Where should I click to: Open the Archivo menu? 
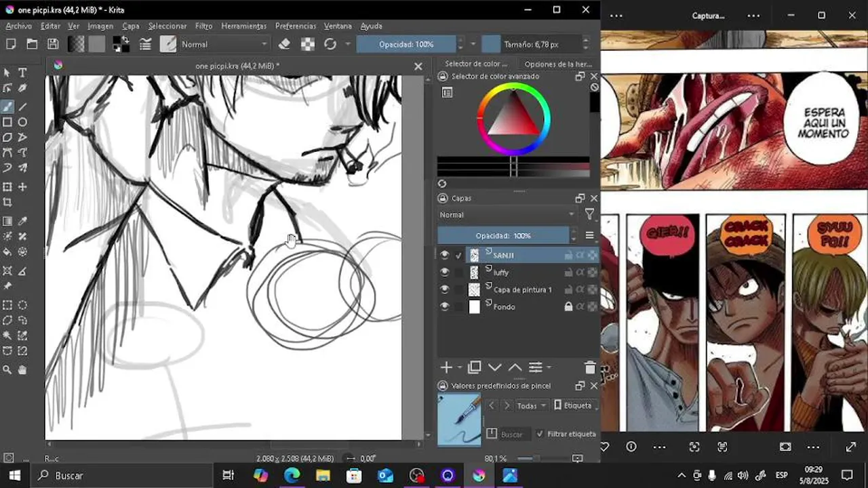(19, 26)
